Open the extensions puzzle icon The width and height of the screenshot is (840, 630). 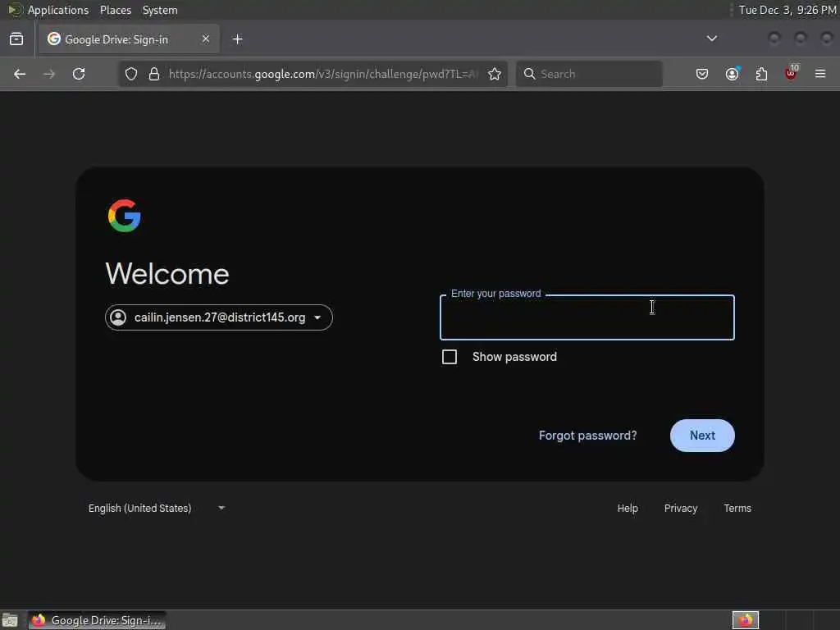(761, 74)
